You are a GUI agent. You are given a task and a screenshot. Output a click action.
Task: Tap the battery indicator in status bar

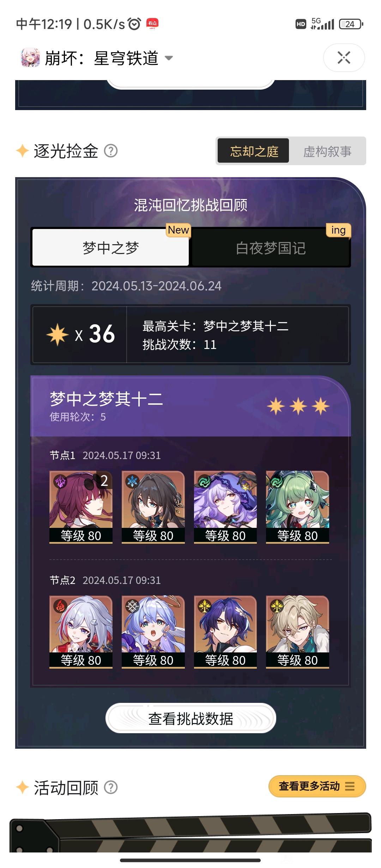click(x=351, y=24)
